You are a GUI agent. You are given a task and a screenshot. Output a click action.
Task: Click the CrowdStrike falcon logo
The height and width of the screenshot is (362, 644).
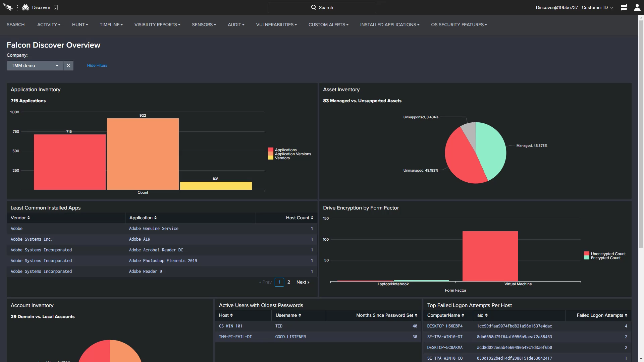(8, 7)
